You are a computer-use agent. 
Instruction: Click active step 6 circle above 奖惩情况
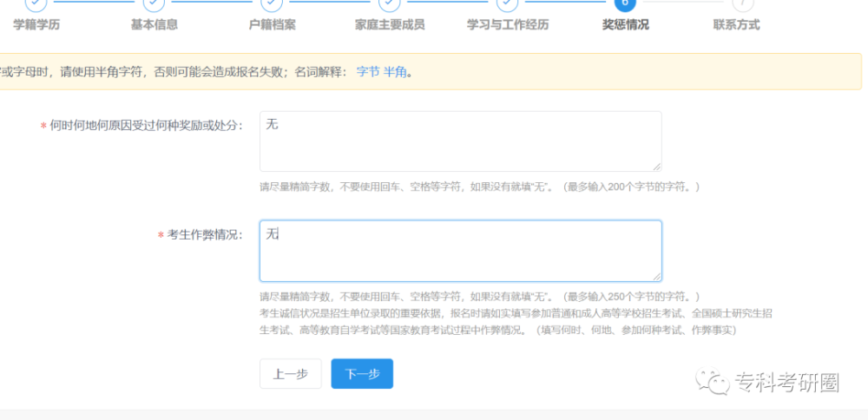626,3
